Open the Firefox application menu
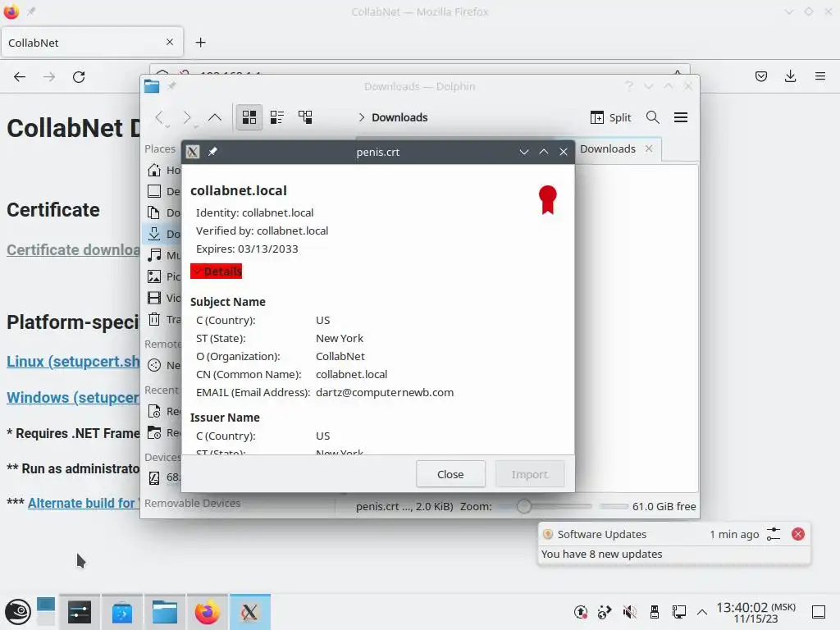The height and width of the screenshot is (630, 840). (820, 76)
